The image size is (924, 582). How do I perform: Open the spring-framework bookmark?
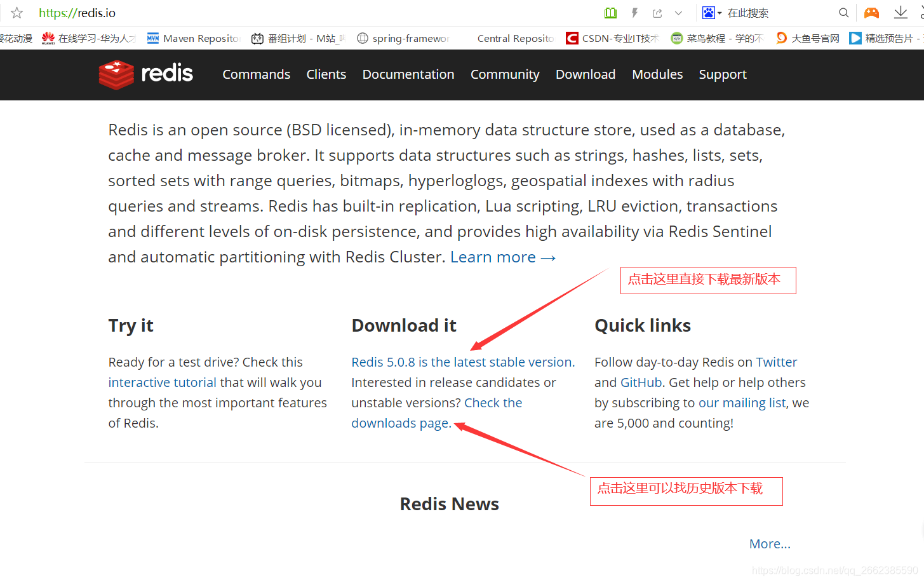point(403,38)
